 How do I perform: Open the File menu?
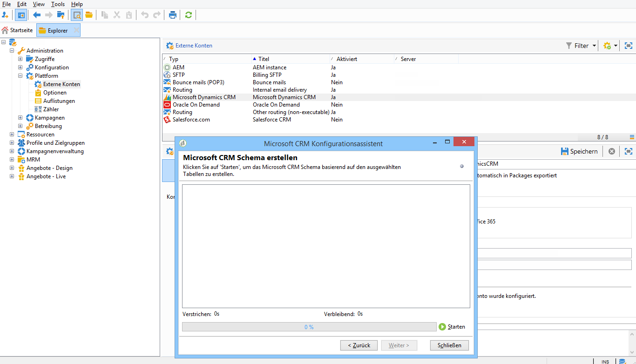click(x=7, y=4)
